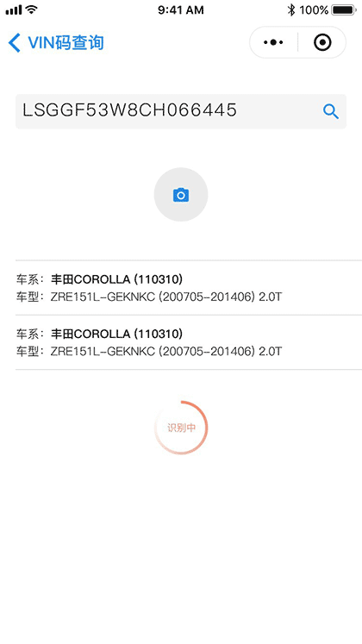Image resolution: width=362 pixels, height=644 pixels.
Task: Select second 丰田COROLLA (110310) series result
Action: tap(116, 334)
